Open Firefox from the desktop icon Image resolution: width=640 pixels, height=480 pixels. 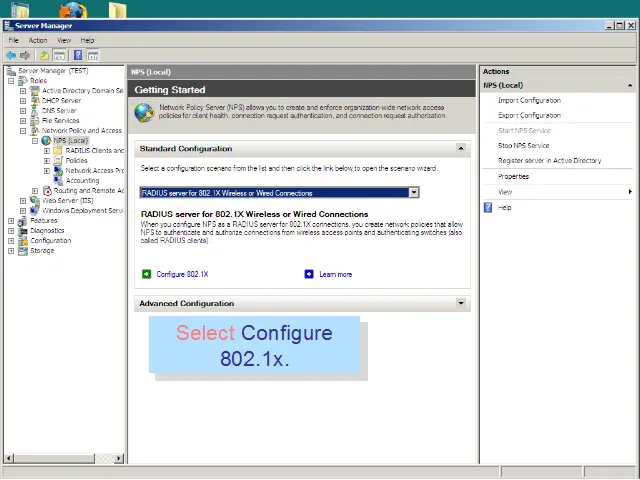pos(73,9)
